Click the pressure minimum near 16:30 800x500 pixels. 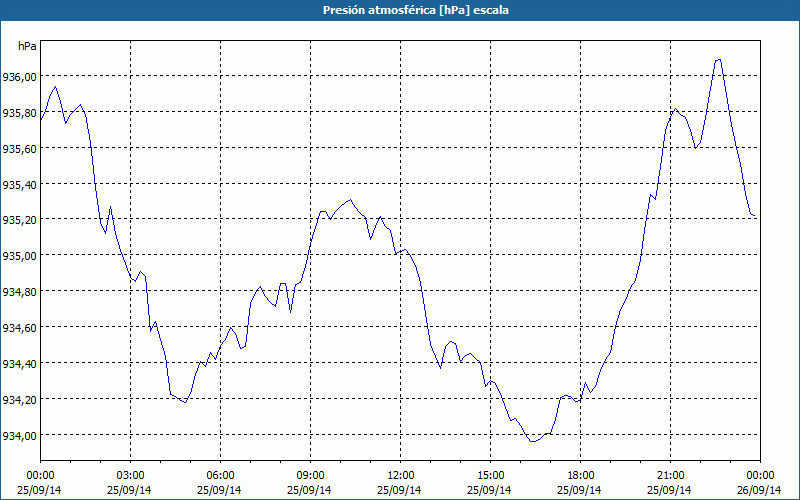[x=532, y=441]
